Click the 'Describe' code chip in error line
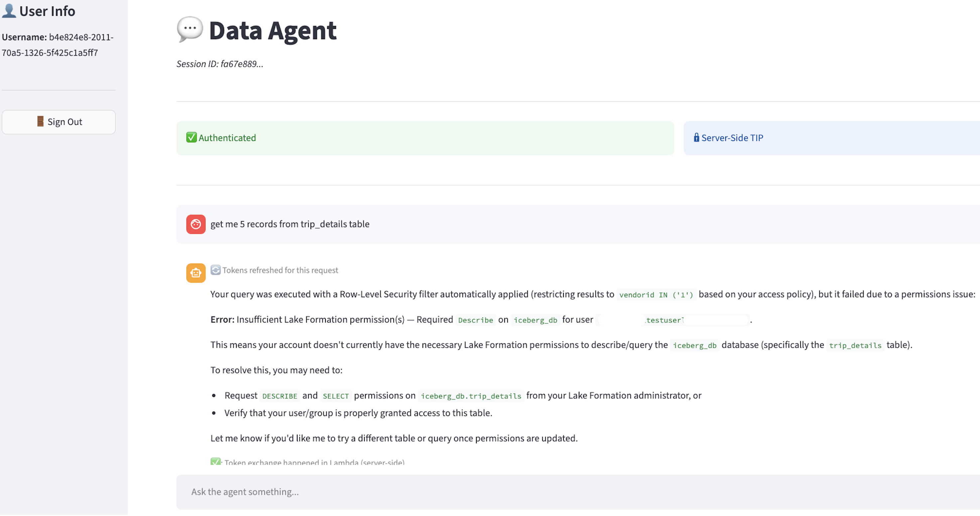The image size is (980, 516). [476, 320]
